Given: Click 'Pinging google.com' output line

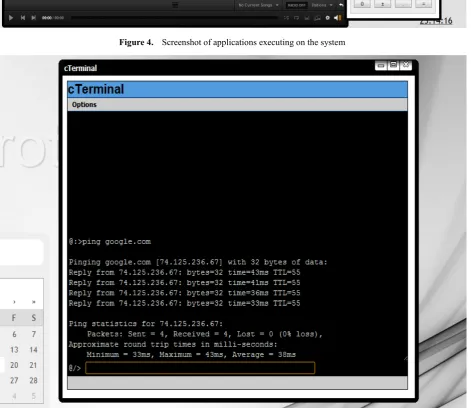Looking at the screenshot, I should (x=198, y=262).
